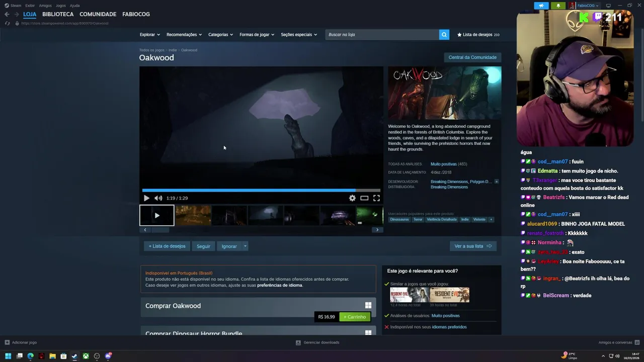This screenshot has width=644, height=362.
Task: Open the Ajuda menu
Action: click(x=74, y=6)
